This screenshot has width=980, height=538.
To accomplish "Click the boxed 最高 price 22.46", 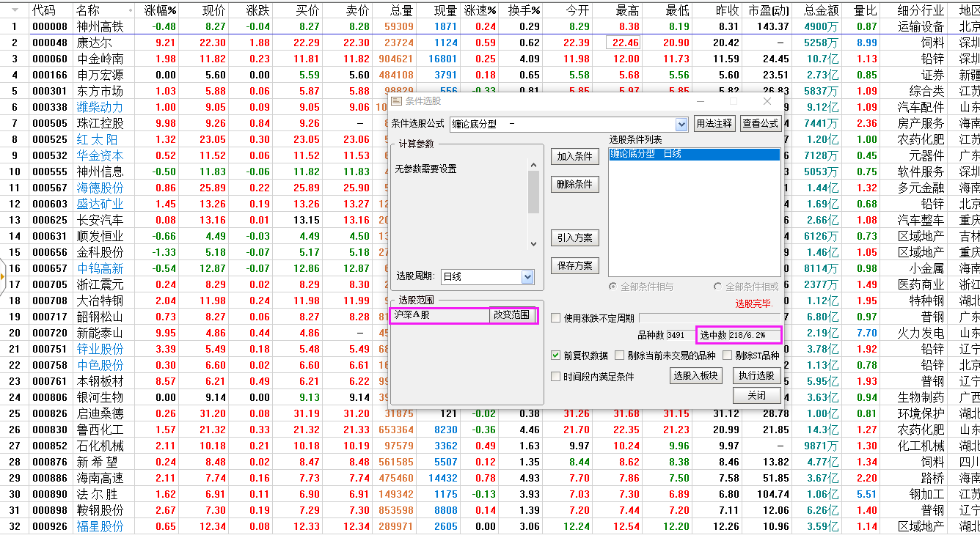I will [623, 43].
